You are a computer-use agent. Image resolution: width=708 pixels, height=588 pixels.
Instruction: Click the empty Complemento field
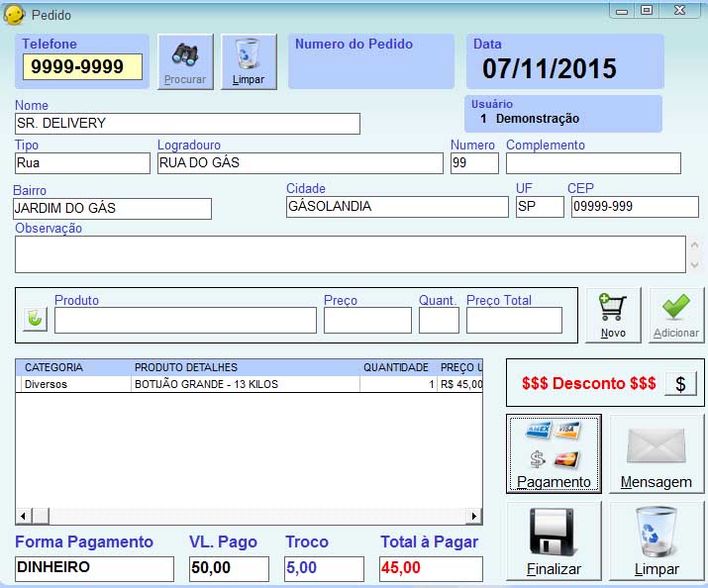pyautogui.click(x=593, y=163)
